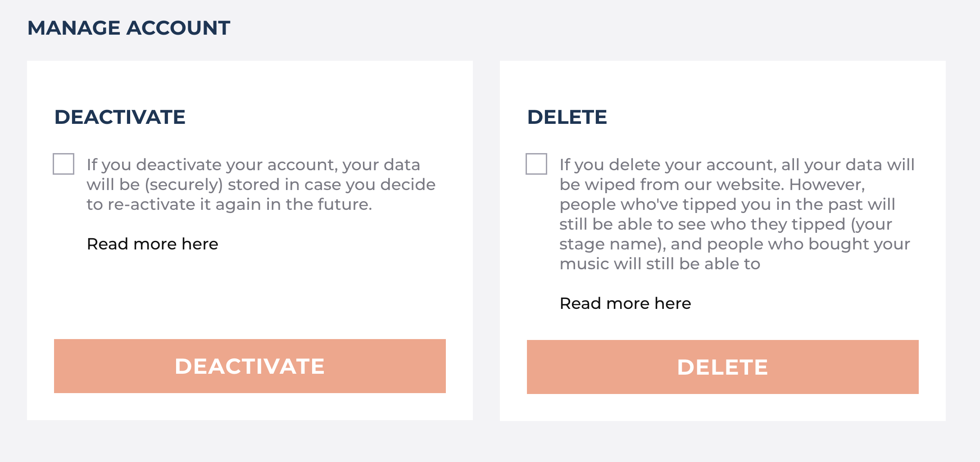
Task: Click the line "music will still be able to"
Action: pos(659,264)
